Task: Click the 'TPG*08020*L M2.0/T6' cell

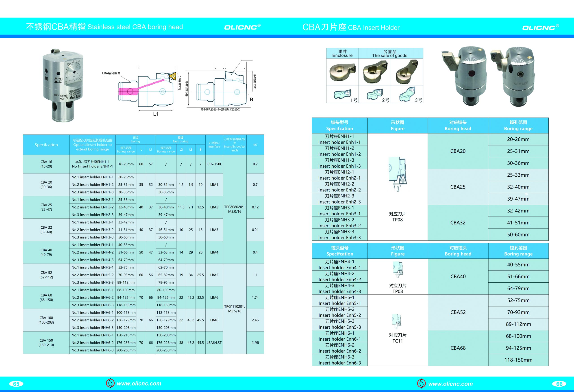Action: (x=235, y=209)
